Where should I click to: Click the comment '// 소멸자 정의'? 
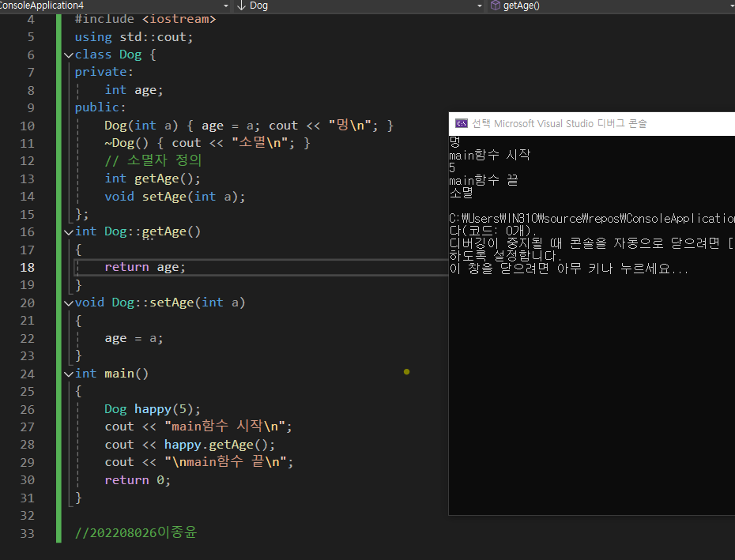153,160
